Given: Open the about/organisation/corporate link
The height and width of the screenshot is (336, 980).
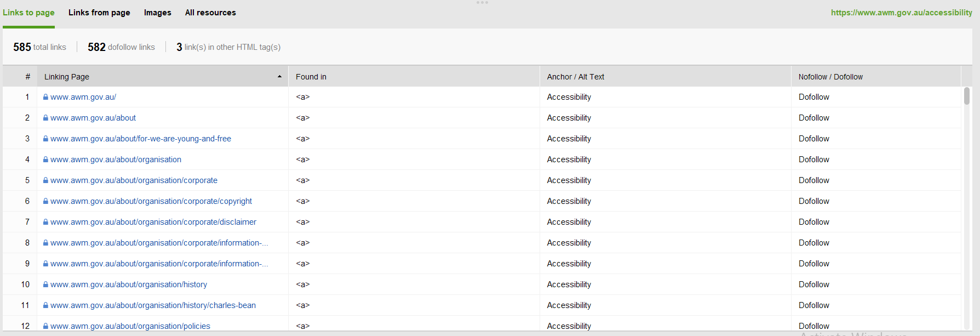Looking at the screenshot, I should 134,180.
